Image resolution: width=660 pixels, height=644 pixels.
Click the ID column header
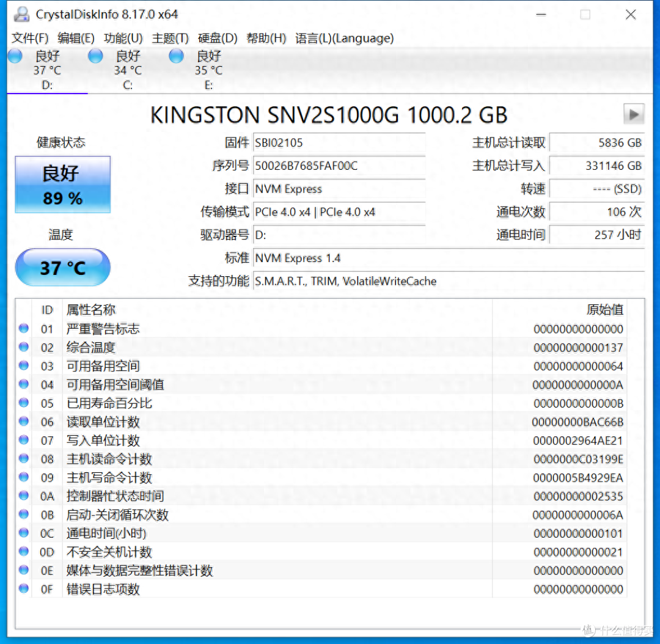[x=46, y=310]
